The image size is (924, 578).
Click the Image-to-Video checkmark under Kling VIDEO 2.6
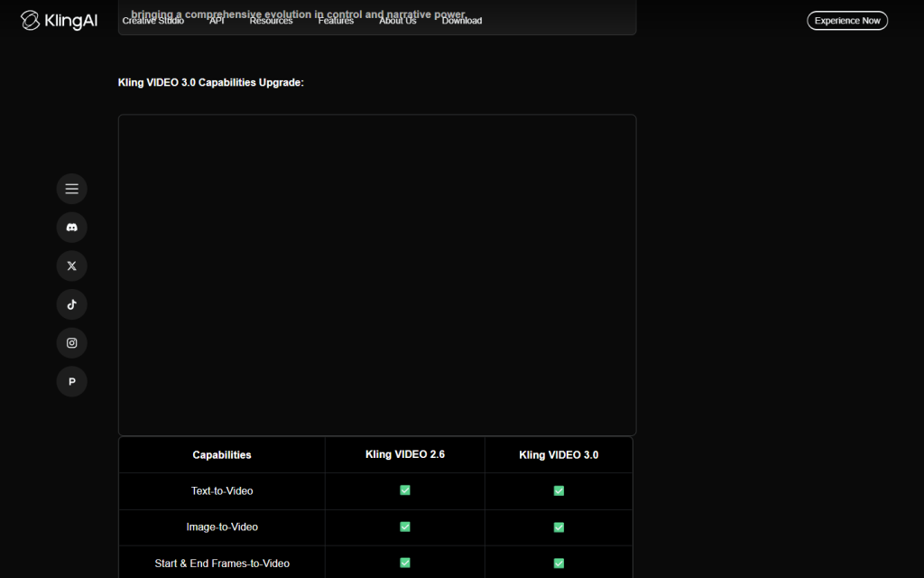tap(405, 527)
